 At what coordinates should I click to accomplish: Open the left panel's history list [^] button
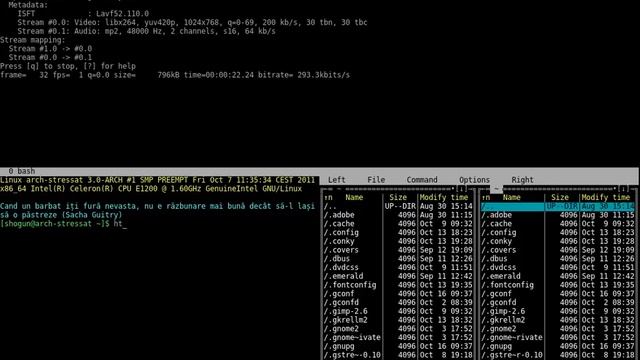[462, 189]
